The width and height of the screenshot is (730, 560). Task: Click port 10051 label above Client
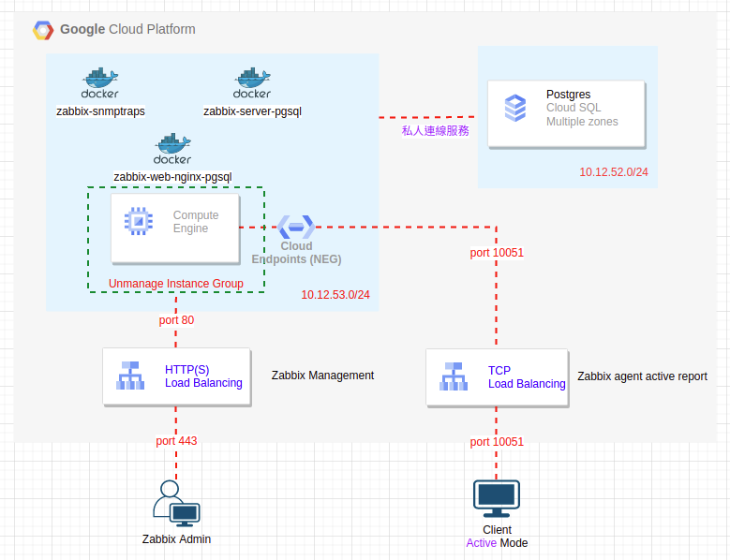(497, 442)
